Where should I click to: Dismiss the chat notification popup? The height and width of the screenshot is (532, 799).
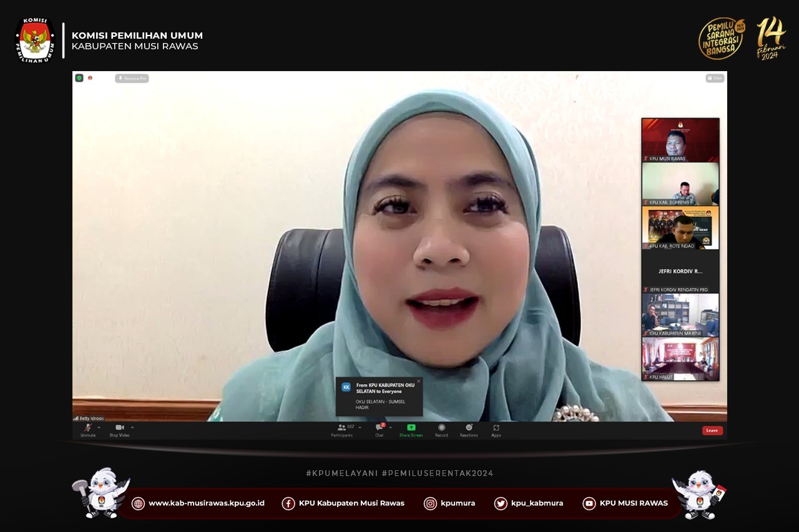(418, 381)
